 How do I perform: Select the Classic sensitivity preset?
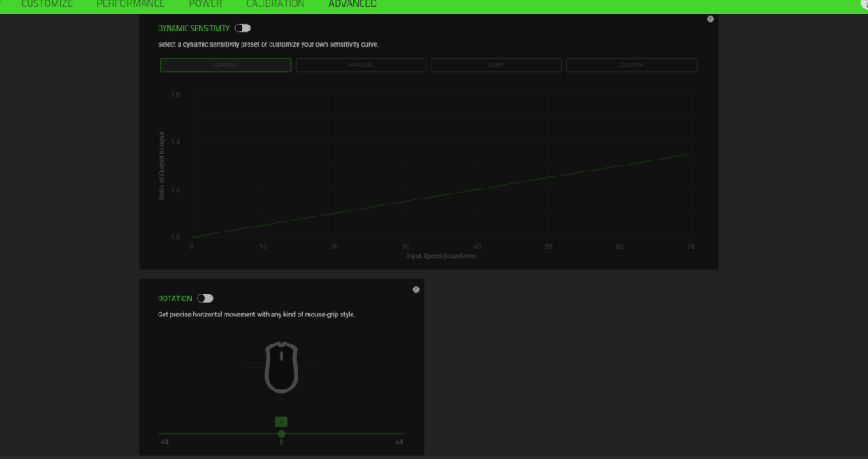(x=225, y=65)
